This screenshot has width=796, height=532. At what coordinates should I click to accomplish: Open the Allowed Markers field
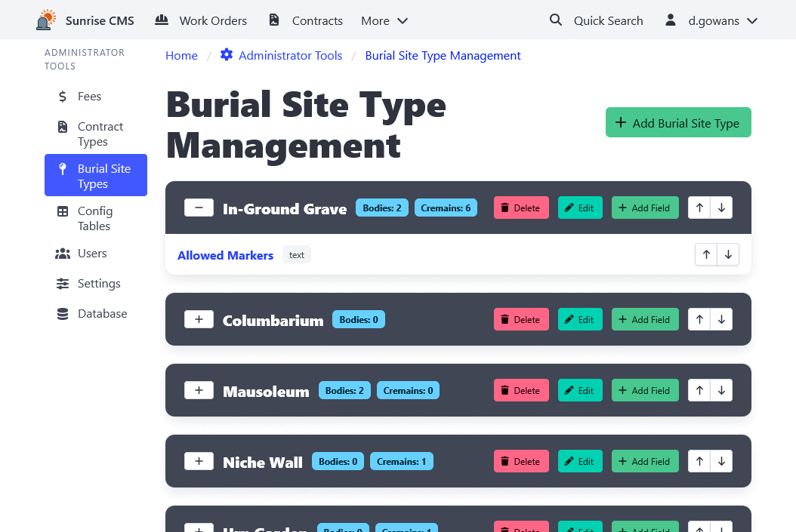tap(225, 255)
